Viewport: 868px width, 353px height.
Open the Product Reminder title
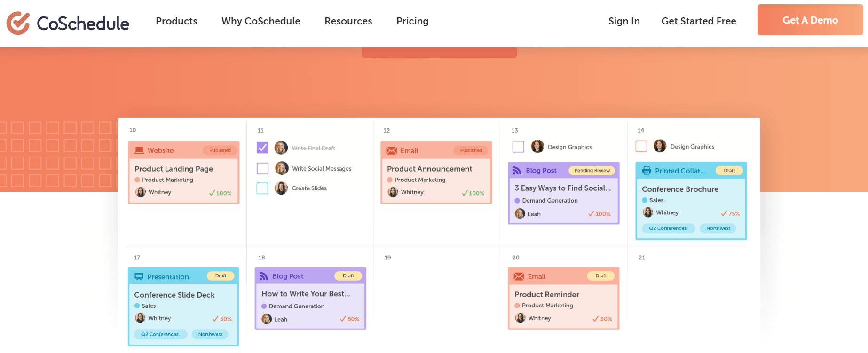[x=546, y=294]
